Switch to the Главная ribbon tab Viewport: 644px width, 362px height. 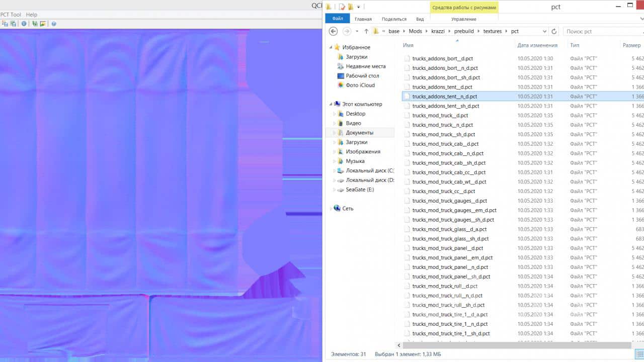coord(363,19)
